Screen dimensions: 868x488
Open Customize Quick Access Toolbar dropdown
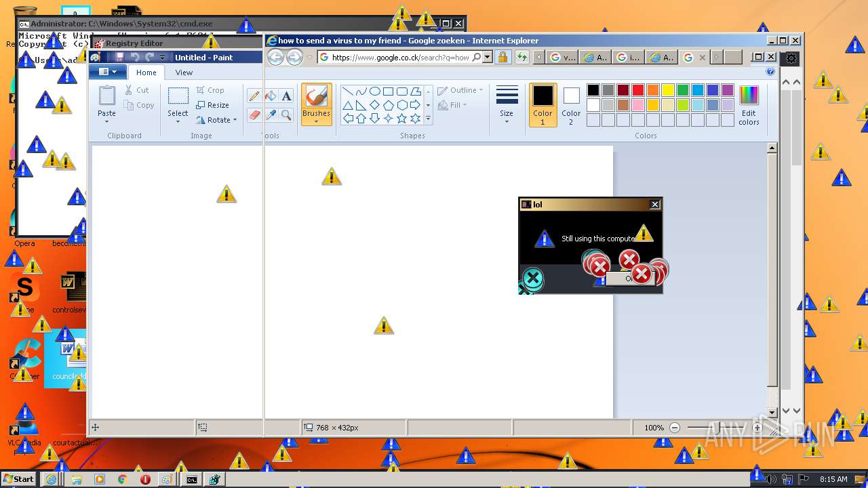pos(162,58)
